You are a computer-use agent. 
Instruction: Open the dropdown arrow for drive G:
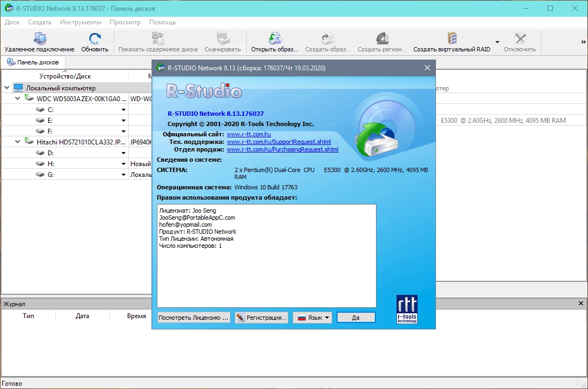(123, 175)
